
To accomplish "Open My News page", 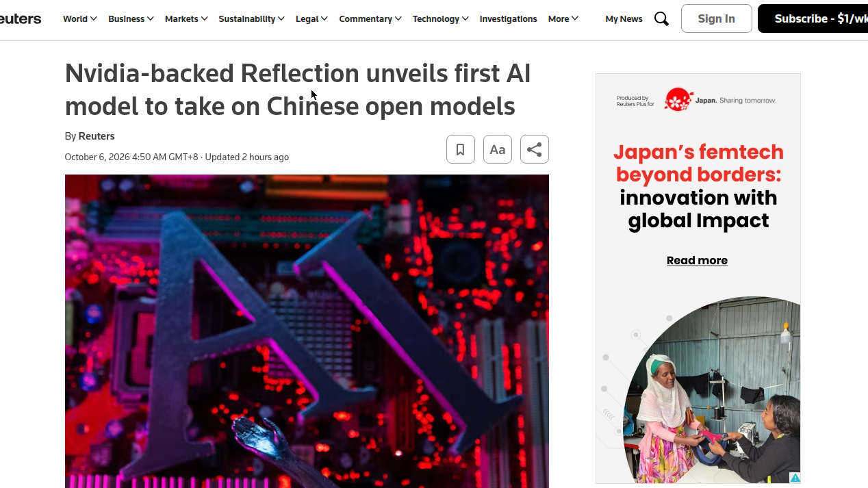I will click(x=624, y=19).
